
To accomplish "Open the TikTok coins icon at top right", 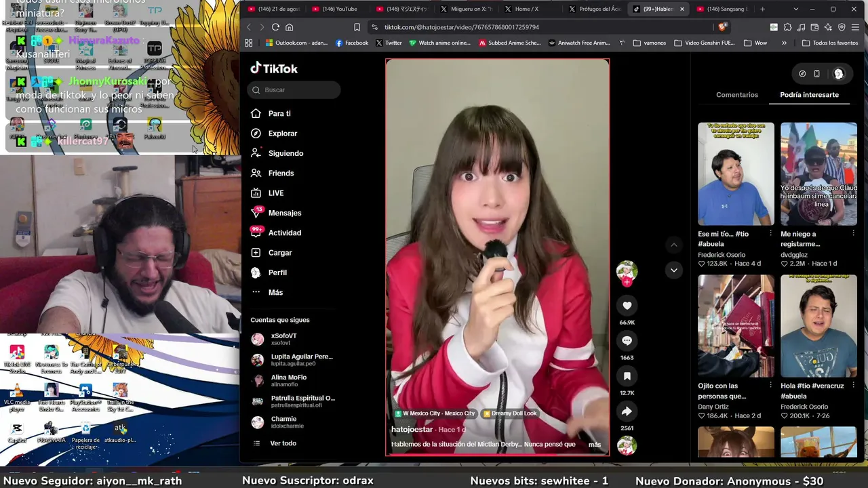I will 802,74.
